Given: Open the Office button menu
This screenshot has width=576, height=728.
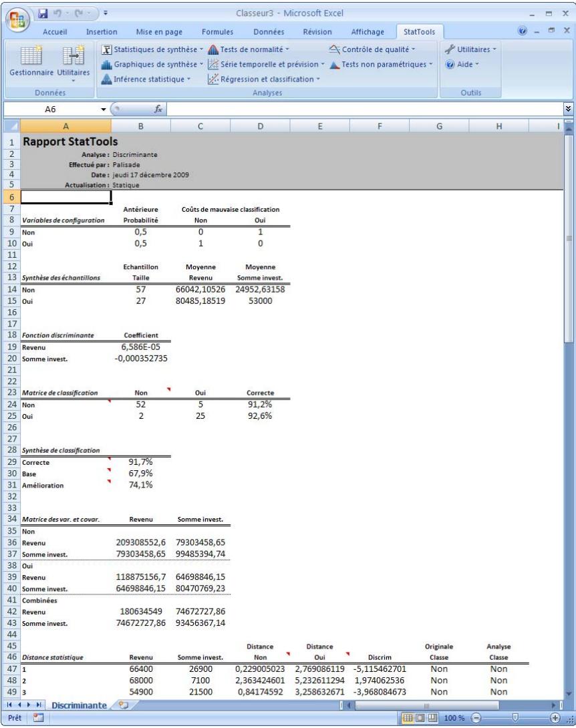Looking at the screenshot, I should click(19, 18).
